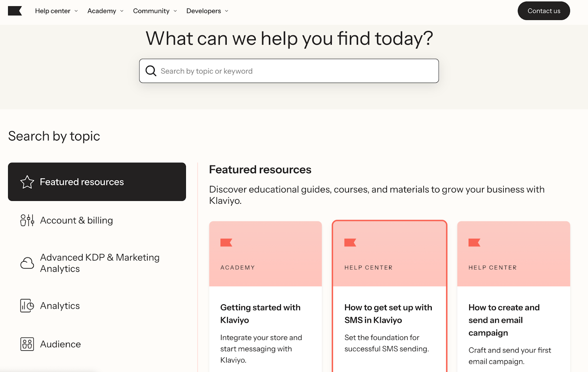Image resolution: width=588 pixels, height=372 pixels.
Task: Click 'Set the foundation for successful SMS' text
Action: tap(387, 343)
